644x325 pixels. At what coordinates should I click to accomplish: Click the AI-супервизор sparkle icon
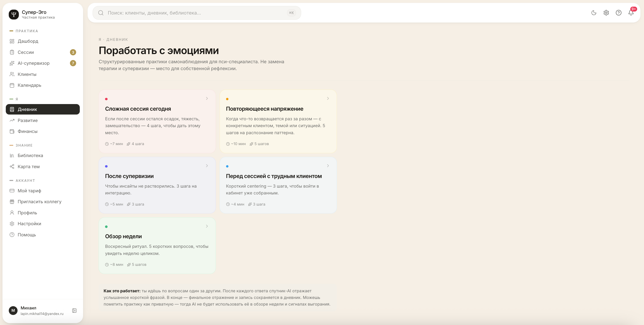pyautogui.click(x=12, y=63)
